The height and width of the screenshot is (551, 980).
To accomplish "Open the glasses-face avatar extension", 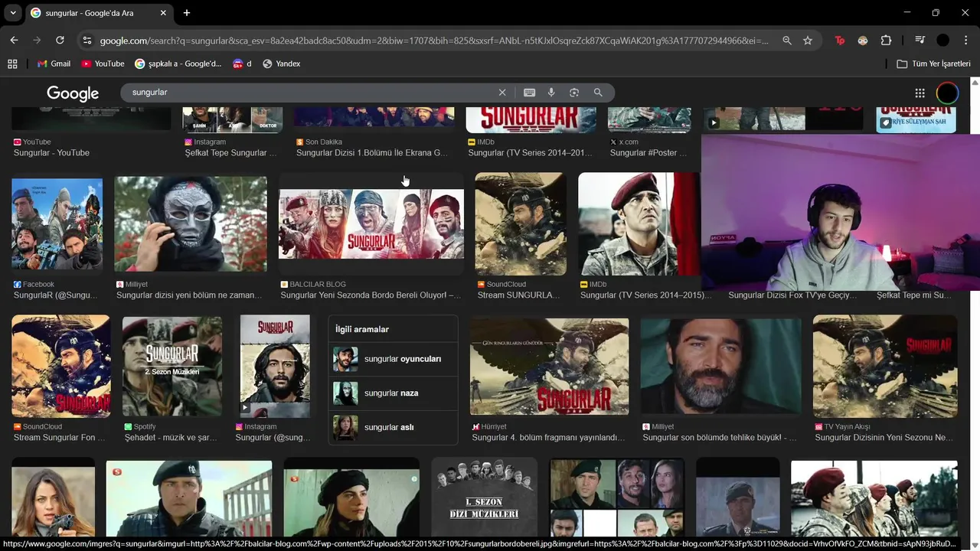I will click(x=863, y=41).
